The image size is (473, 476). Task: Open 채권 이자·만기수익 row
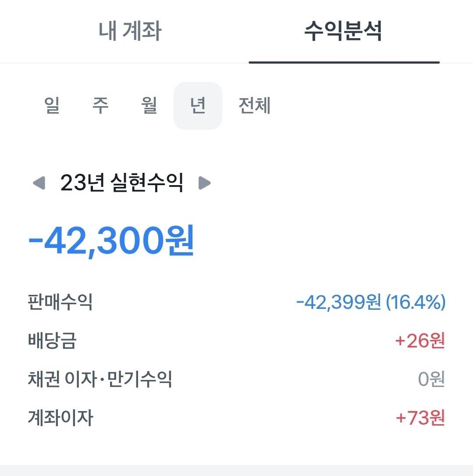click(236, 379)
